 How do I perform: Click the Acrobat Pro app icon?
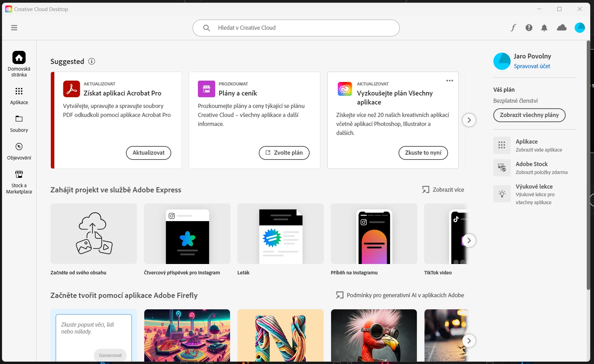point(72,89)
